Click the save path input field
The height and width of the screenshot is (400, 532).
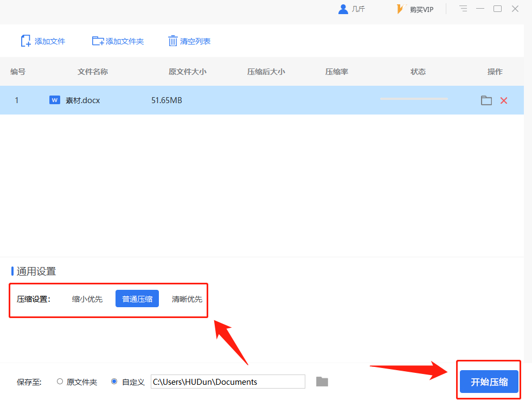(x=228, y=382)
